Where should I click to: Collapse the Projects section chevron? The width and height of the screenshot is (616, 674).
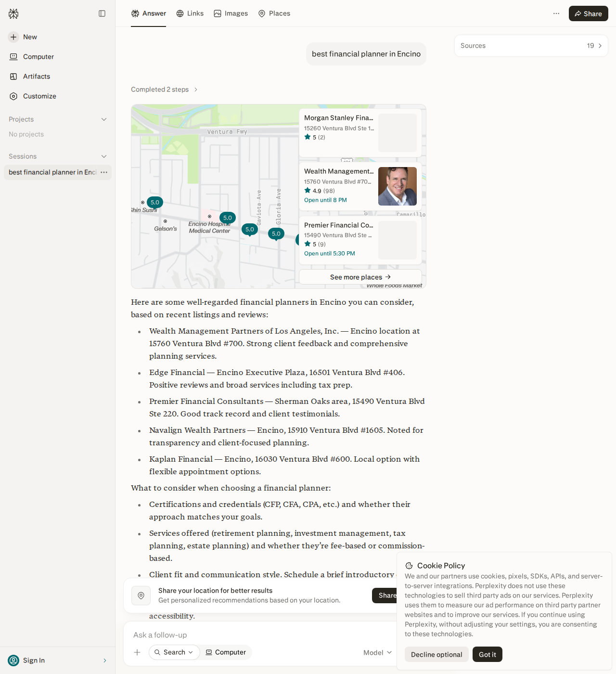click(x=104, y=119)
